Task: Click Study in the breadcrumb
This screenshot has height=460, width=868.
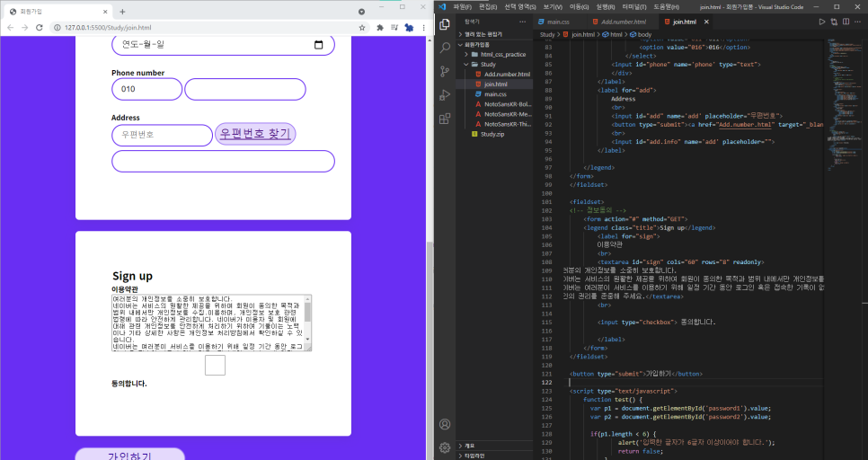Action: pyautogui.click(x=547, y=34)
